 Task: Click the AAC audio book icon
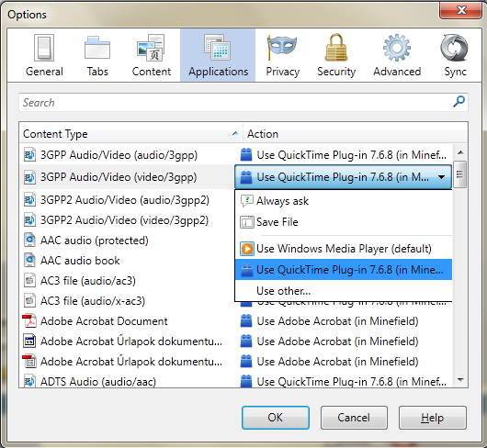[x=29, y=261]
